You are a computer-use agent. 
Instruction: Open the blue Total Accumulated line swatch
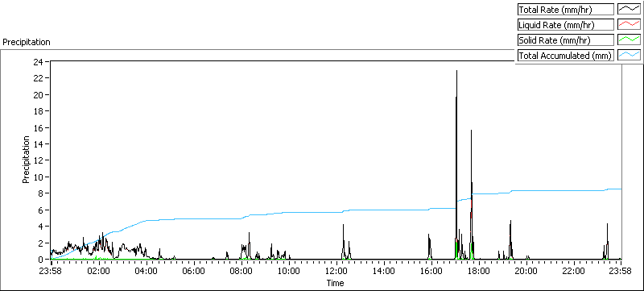(629, 56)
